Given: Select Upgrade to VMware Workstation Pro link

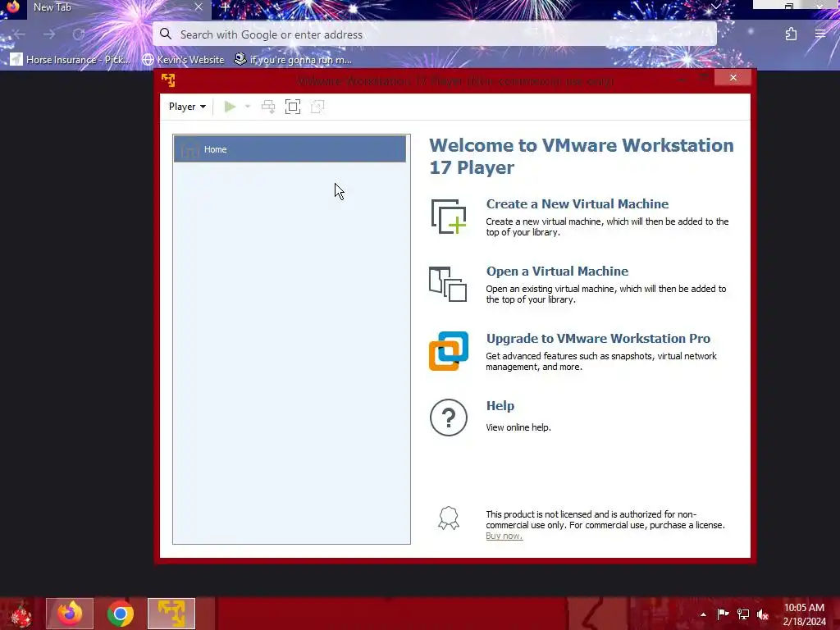Looking at the screenshot, I should coord(598,339).
